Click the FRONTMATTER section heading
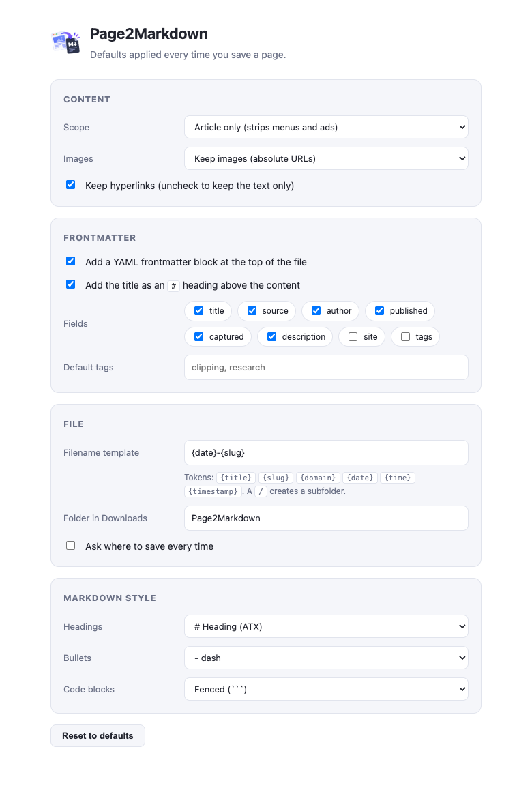The height and width of the screenshot is (805, 532). (x=100, y=238)
